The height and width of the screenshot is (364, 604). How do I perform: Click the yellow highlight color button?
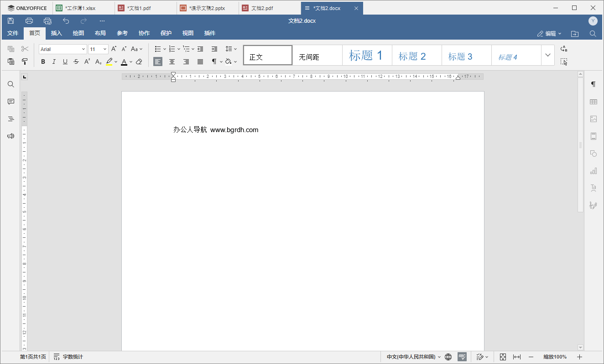109,62
